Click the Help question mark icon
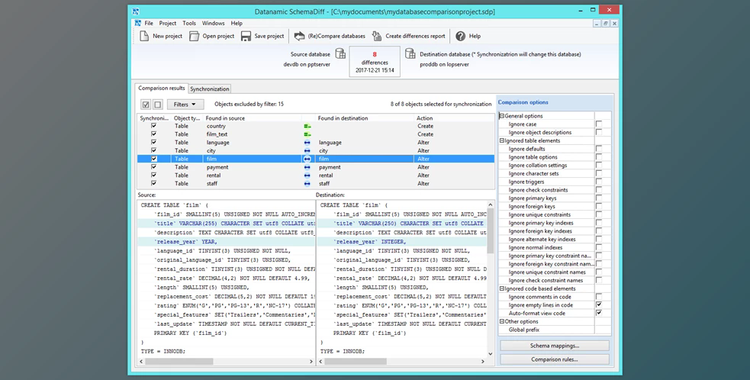 pos(460,36)
